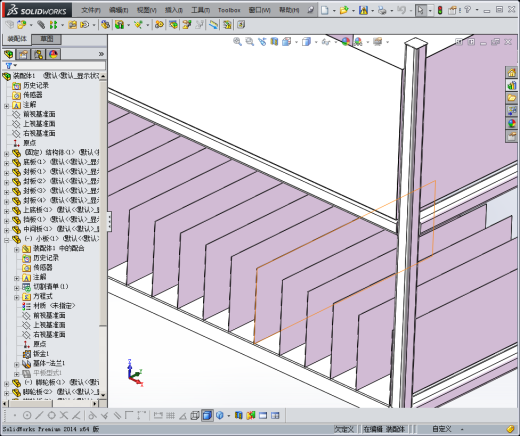Image resolution: width=520 pixels, height=436 pixels.
Task: Click the Edit Appearance color ball in view toolbar
Action: (x=346, y=42)
